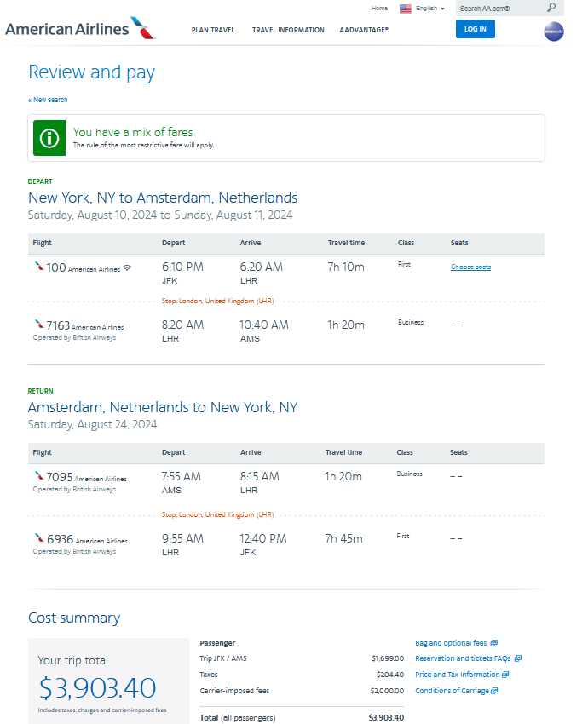588x724 pixels.
Task: Expand the Plan Travel menu
Action: point(212,30)
